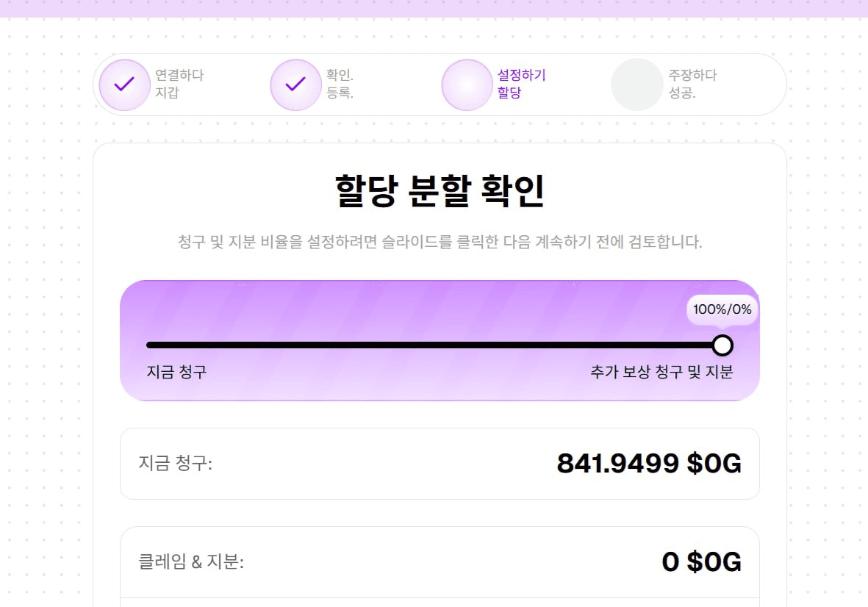Image resolution: width=868 pixels, height=607 pixels.
Task: Click the white slider handle at 100%/0%
Action: pyautogui.click(x=722, y=345)
